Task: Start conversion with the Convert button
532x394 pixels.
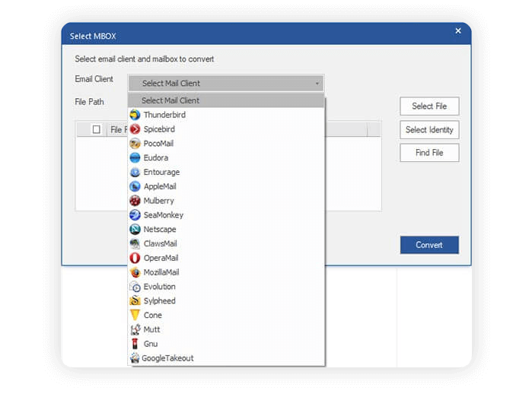Action: [x=429, y=245]
